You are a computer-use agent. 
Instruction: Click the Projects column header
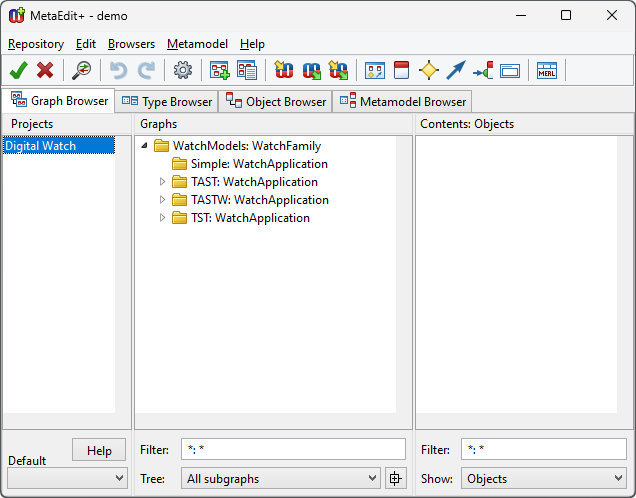pos(67,124)
